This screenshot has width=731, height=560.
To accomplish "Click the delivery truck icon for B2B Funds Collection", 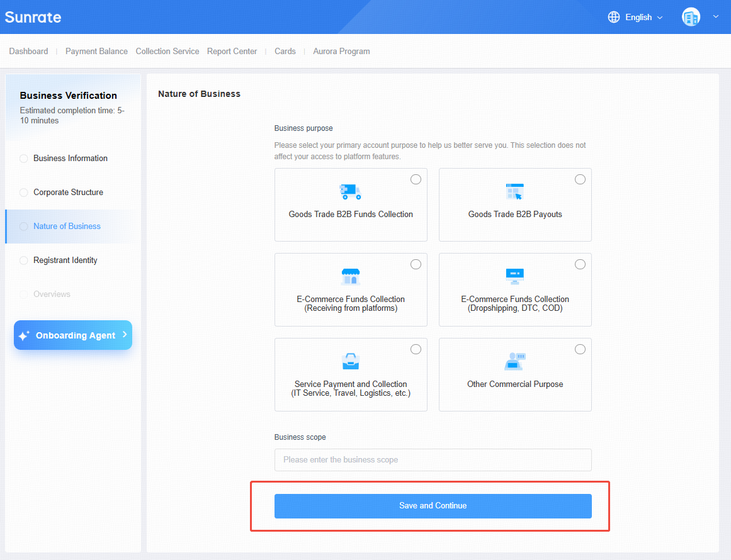I will tap(351, 191).
